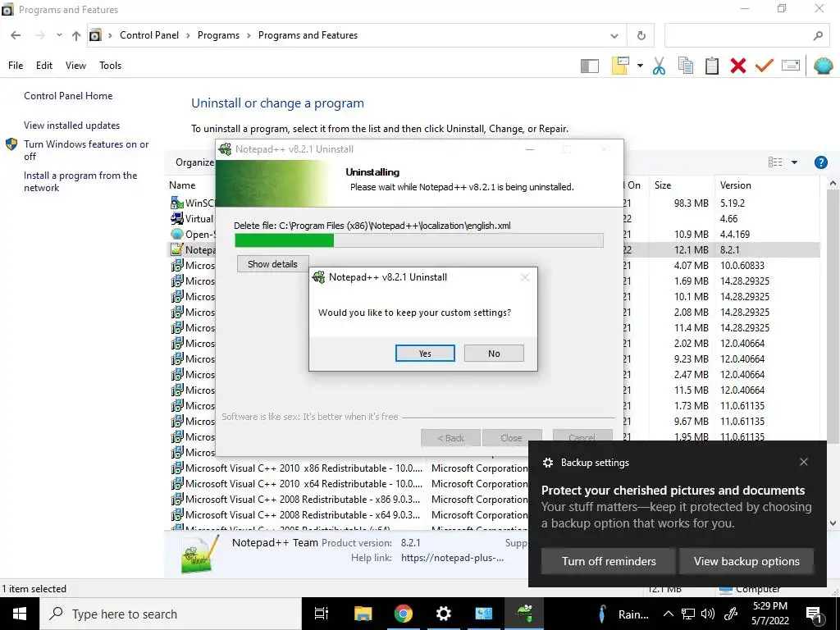Expand the notes icon dropdown arrow
The image size is (840, 630).
[640, 66]
